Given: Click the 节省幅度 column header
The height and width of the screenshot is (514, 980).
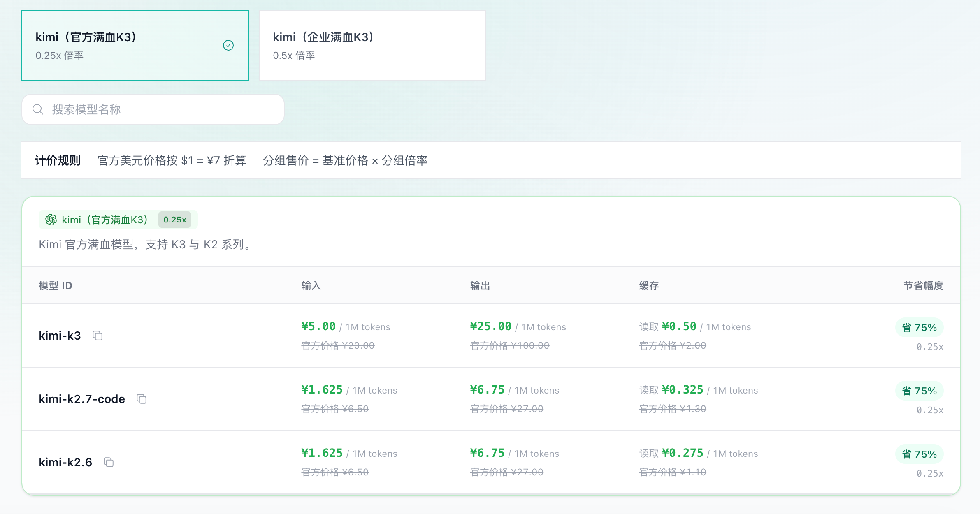Looking at the screenshot, I should pyautogui.click(x=923, y=285).
